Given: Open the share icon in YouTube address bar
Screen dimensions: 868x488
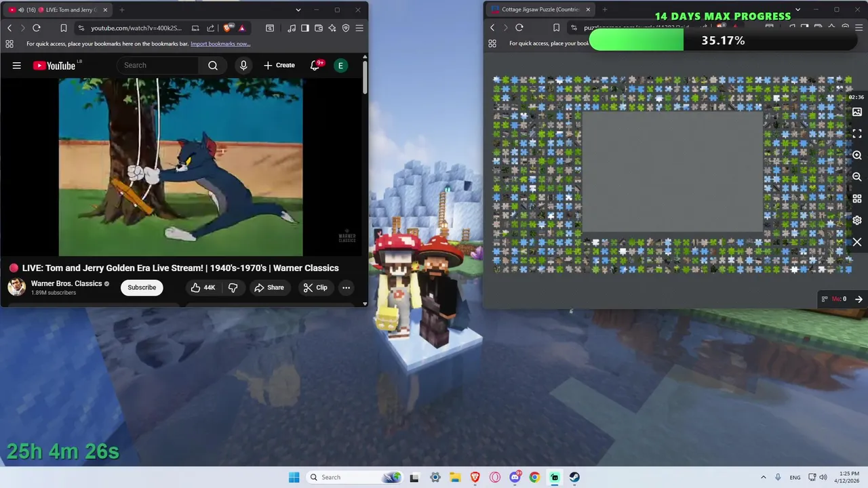Looking at the screenshot, I should point(210,28).
